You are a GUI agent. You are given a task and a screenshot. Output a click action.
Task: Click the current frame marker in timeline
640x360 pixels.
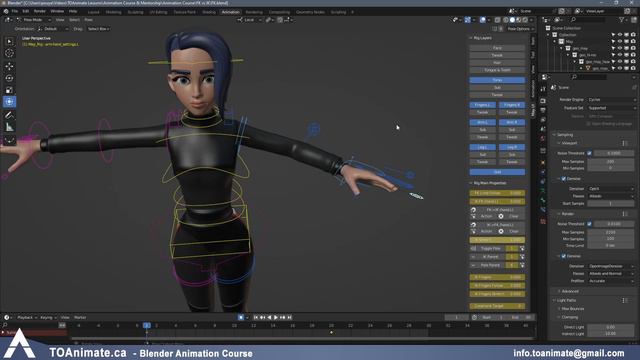pyautogui.click(x=147, y=325)
